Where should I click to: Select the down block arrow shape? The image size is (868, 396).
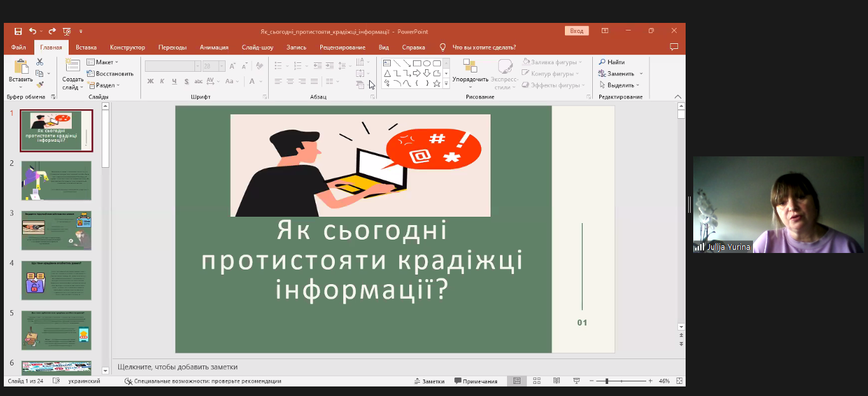pos(427,73)
